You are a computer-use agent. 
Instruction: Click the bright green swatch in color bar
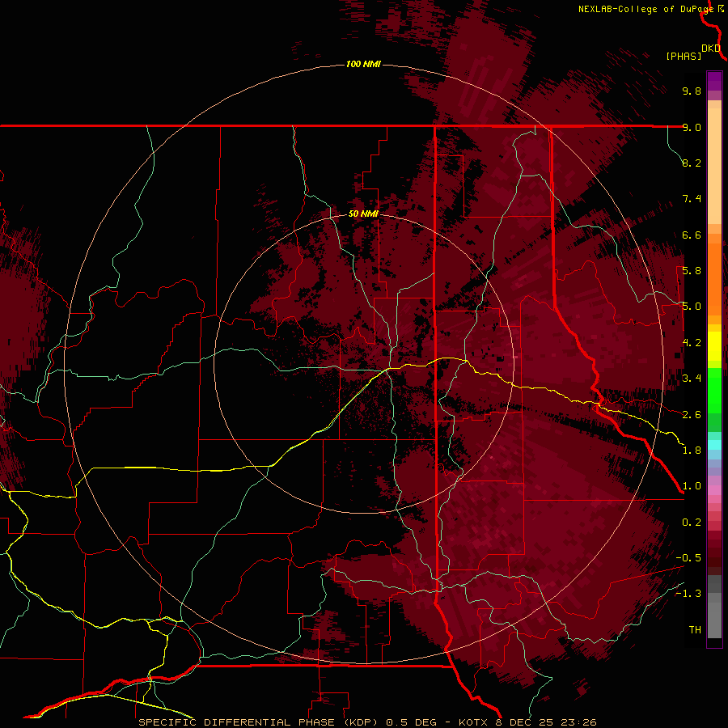click(714, 389)
